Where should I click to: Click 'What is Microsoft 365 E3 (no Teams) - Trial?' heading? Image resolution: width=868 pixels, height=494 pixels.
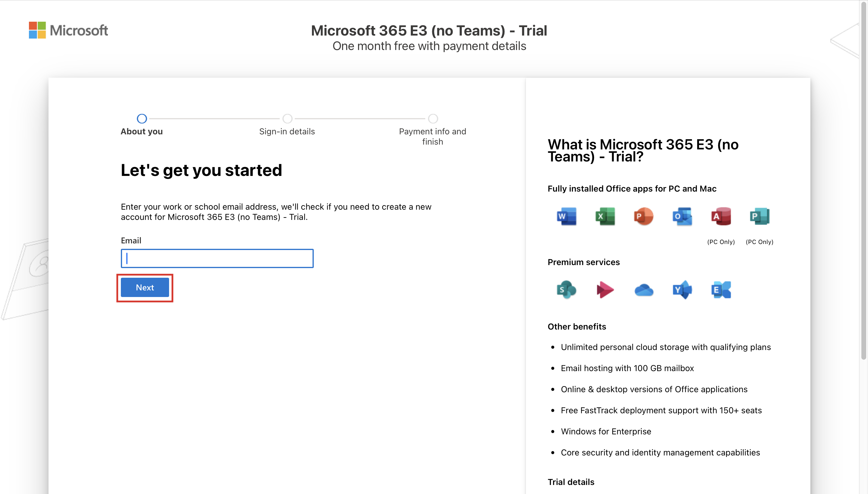click(643, 151)
